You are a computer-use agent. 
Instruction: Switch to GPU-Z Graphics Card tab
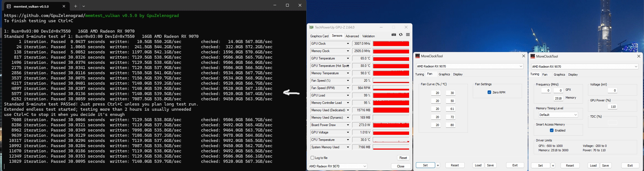(x=319, y=36)
